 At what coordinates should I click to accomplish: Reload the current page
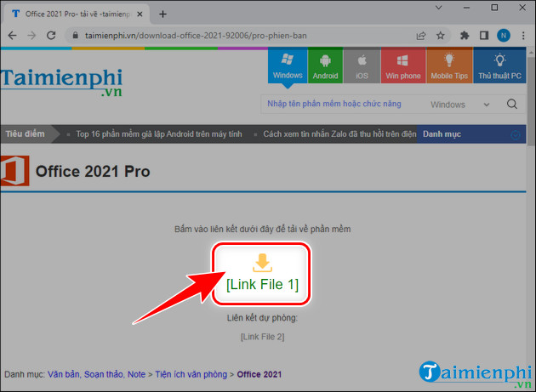51,36
